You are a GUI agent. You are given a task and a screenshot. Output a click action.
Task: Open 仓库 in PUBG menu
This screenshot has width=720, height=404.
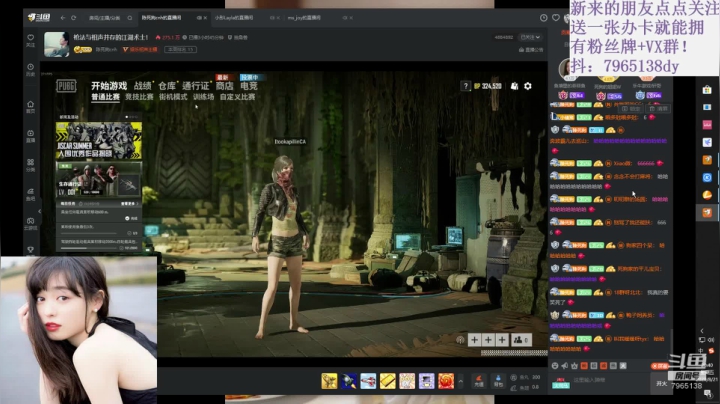coord(167,86)
